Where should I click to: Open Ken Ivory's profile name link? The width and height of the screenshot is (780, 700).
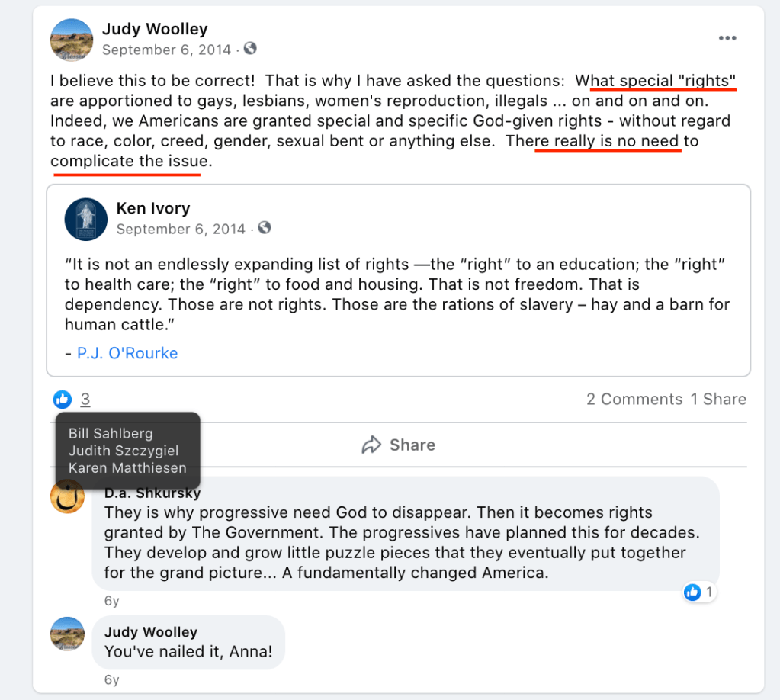point(153,209)
